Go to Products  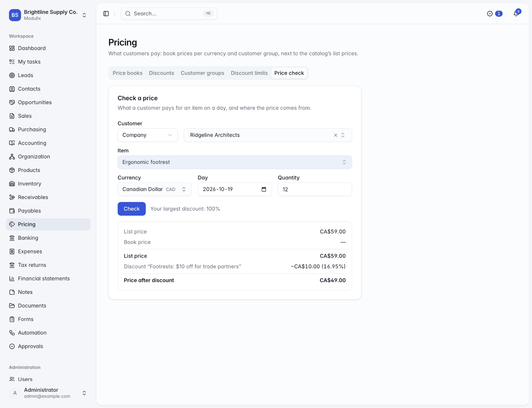click(x=48, y=170)
